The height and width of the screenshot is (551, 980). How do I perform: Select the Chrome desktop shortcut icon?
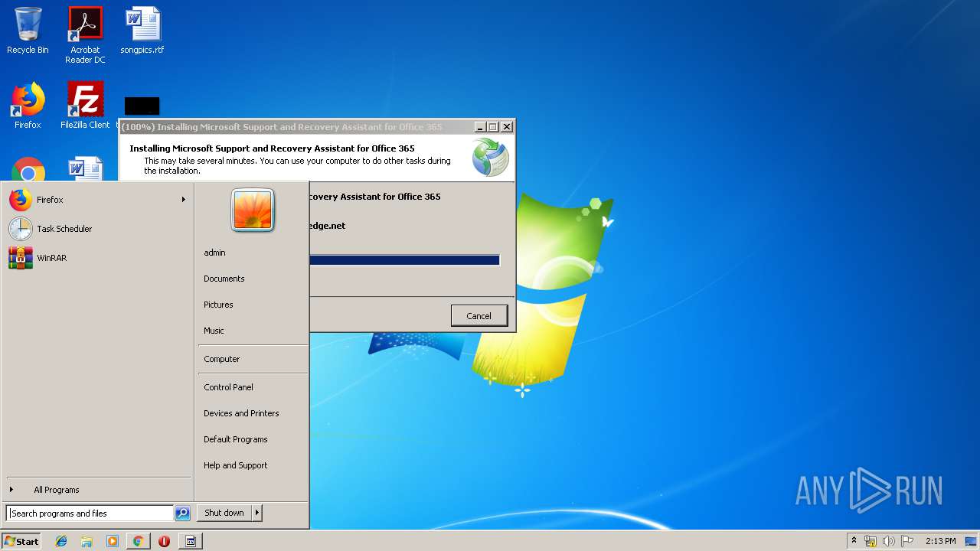[28, 169]
